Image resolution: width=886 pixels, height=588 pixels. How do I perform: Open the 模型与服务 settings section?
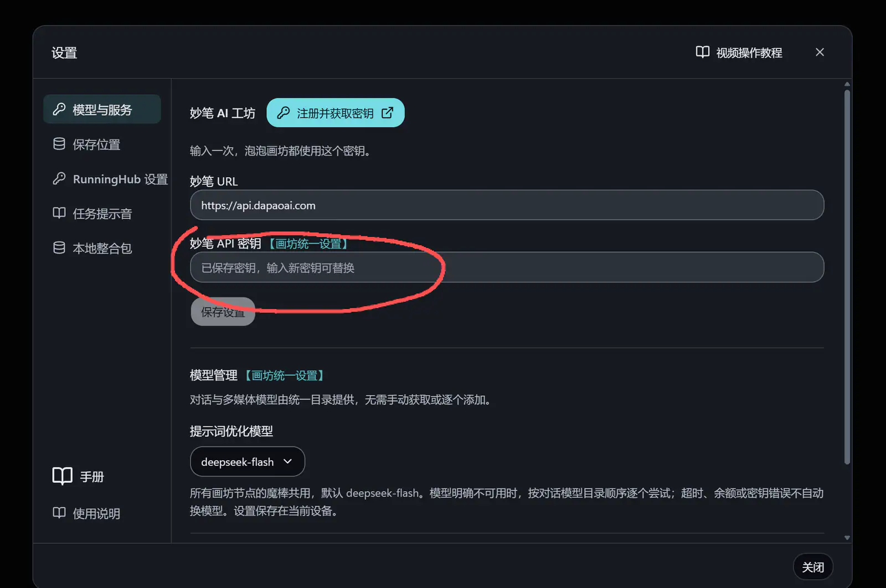tap(102, 109)
